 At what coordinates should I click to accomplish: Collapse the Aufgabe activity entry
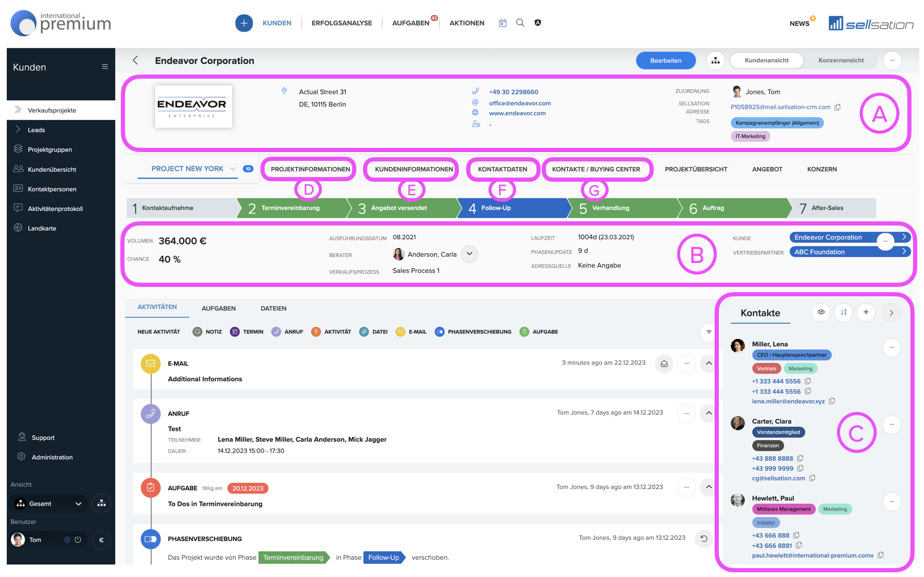(x=709, y=487)
